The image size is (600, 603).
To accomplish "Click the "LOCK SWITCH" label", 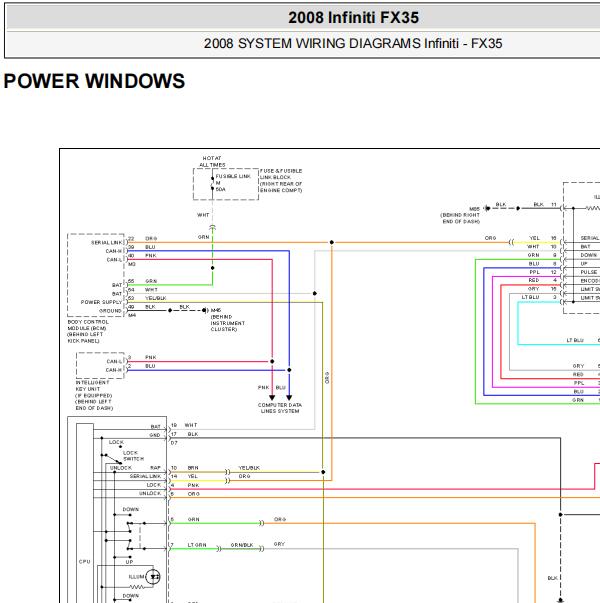I will (133, 456).
